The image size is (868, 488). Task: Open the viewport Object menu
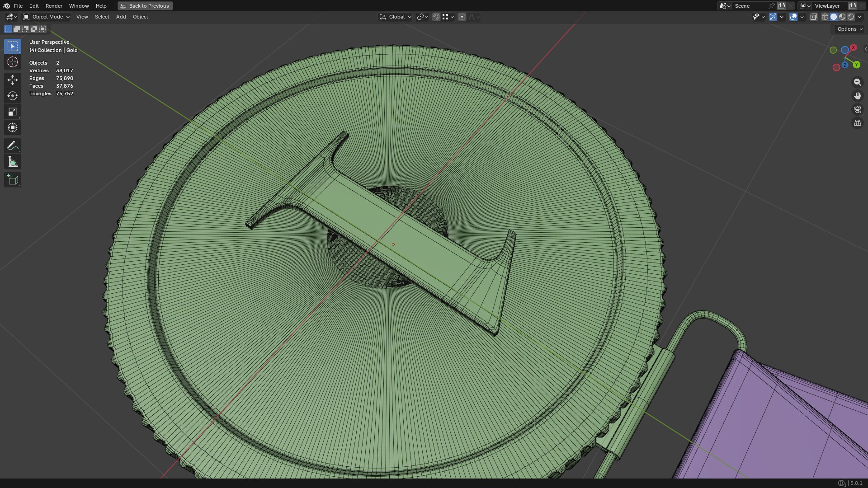coord(140,17)
